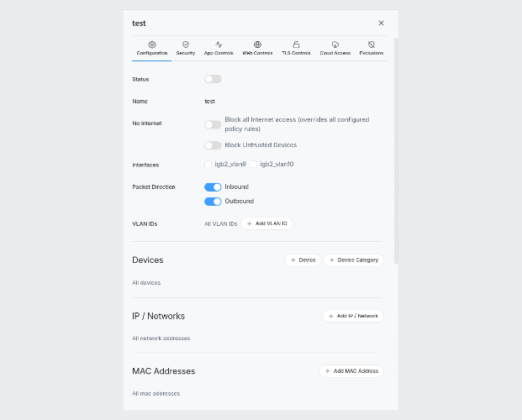Viewport: 522px width, 420px height.
Task: Click the Security shield icon
Action: 186,44
